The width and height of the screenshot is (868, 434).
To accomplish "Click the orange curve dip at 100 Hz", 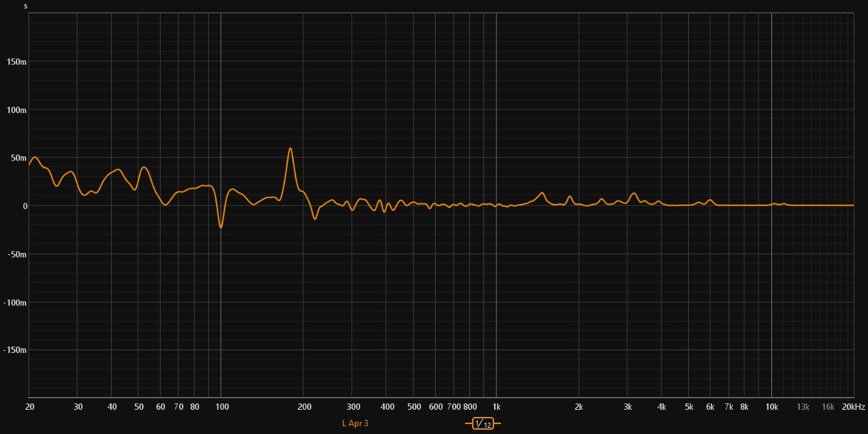I will (221, 227).
